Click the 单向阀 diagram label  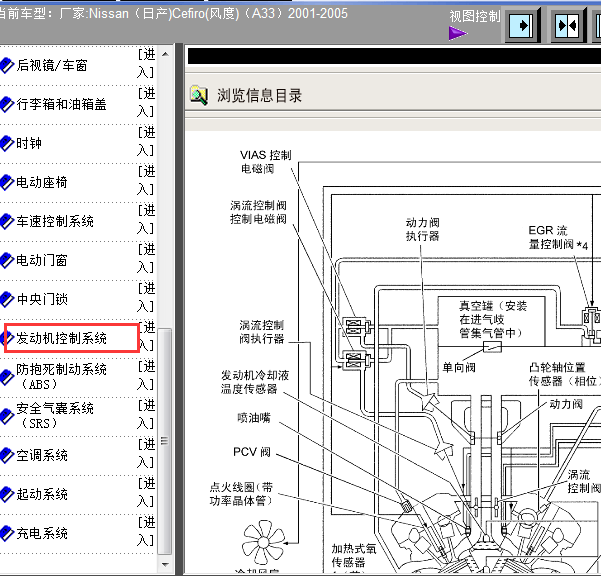tap(459, 368)
